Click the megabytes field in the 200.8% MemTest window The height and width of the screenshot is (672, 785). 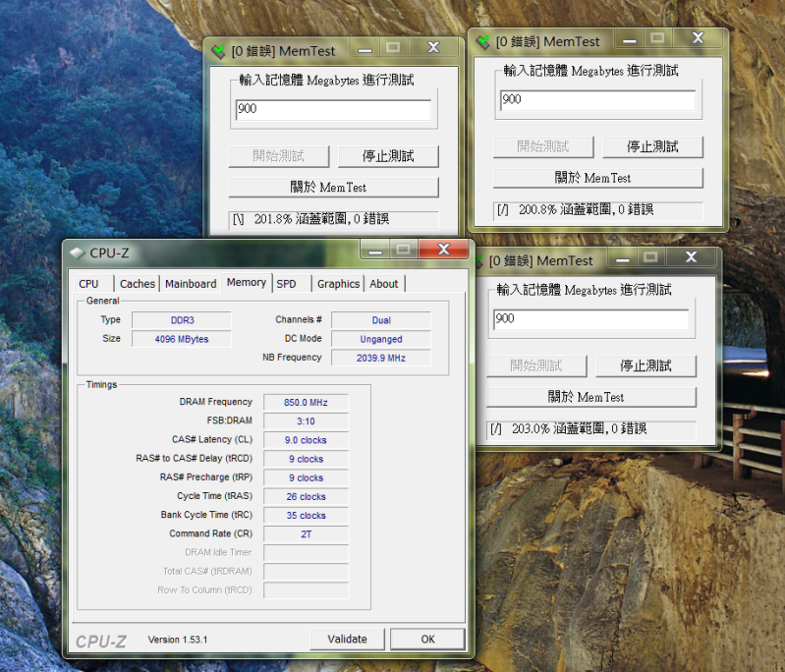click(x=597, y=100)
